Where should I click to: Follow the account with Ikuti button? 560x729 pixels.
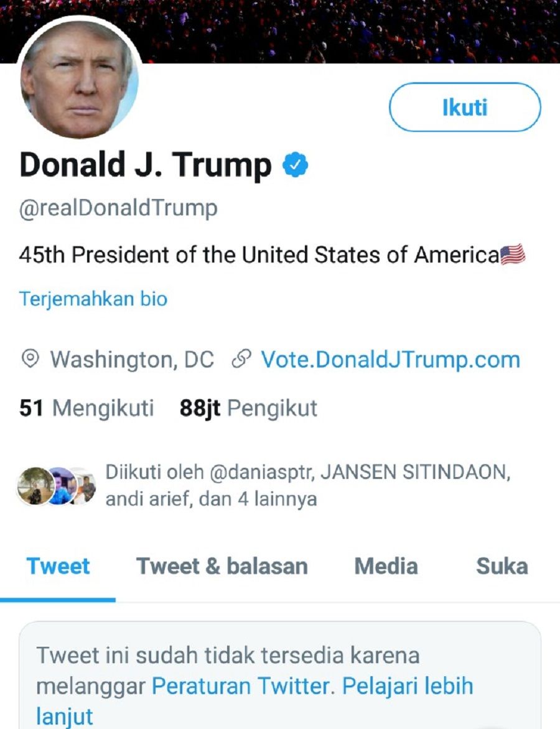[465, 108]
